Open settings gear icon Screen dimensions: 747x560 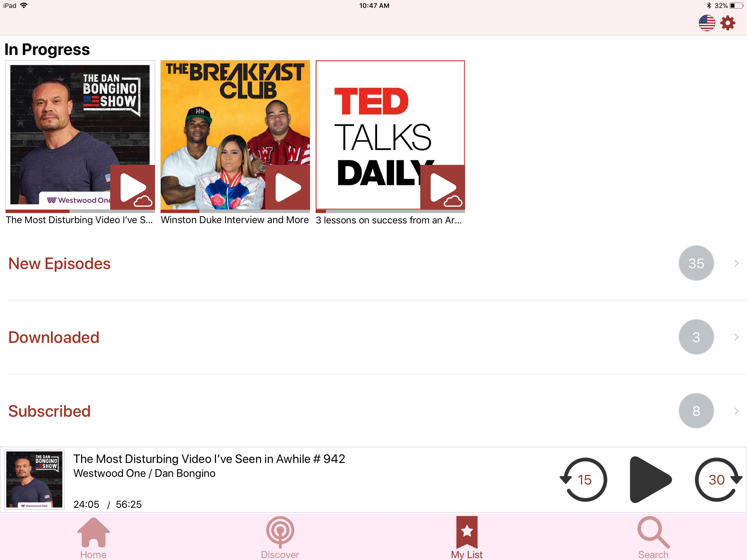point(728,23)
